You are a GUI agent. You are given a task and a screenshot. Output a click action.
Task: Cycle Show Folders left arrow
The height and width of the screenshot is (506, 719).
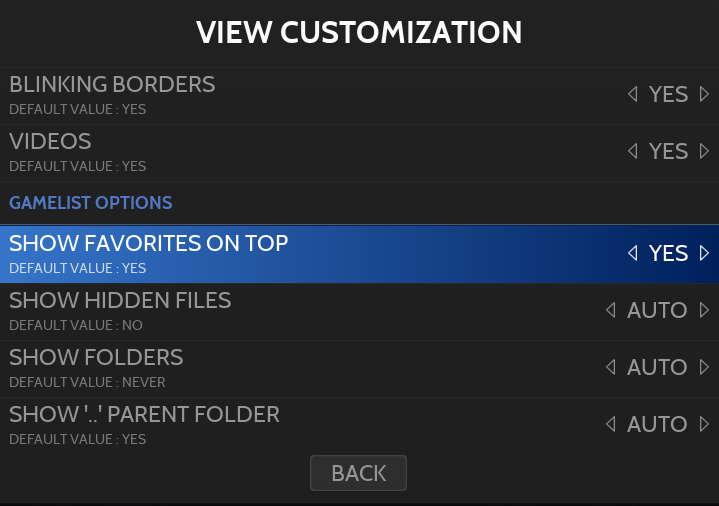[x=610, y=368]
